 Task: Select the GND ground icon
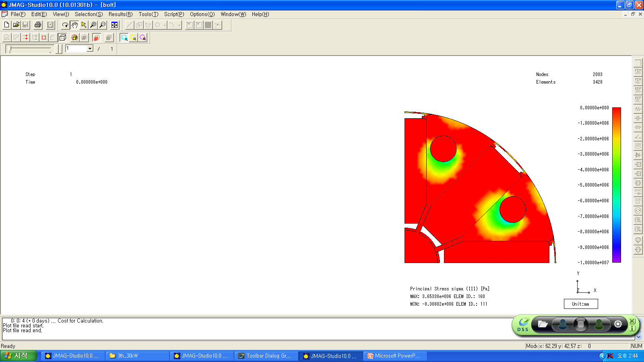[x=638, y=192]
